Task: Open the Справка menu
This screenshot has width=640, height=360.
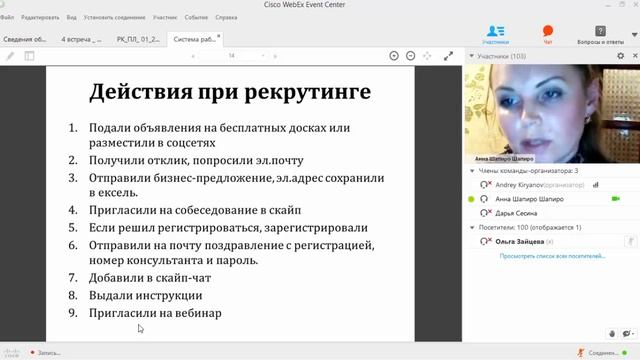Action: [226, 18]
